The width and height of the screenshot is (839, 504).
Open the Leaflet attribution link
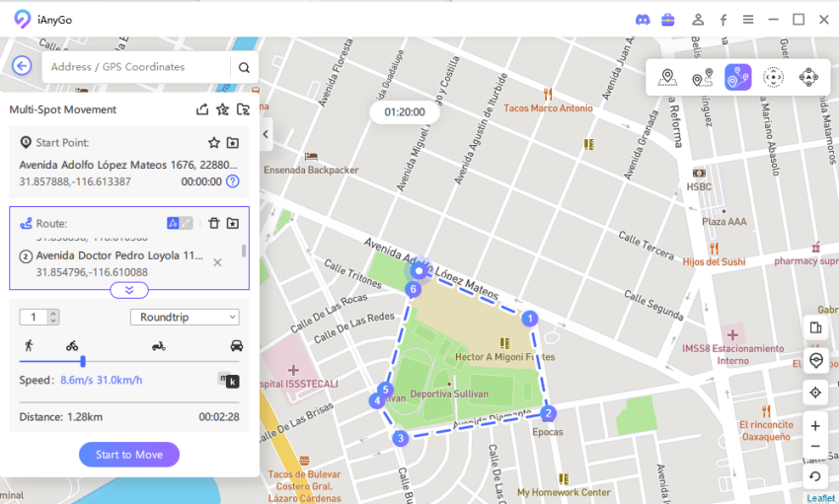click(819, 498)
